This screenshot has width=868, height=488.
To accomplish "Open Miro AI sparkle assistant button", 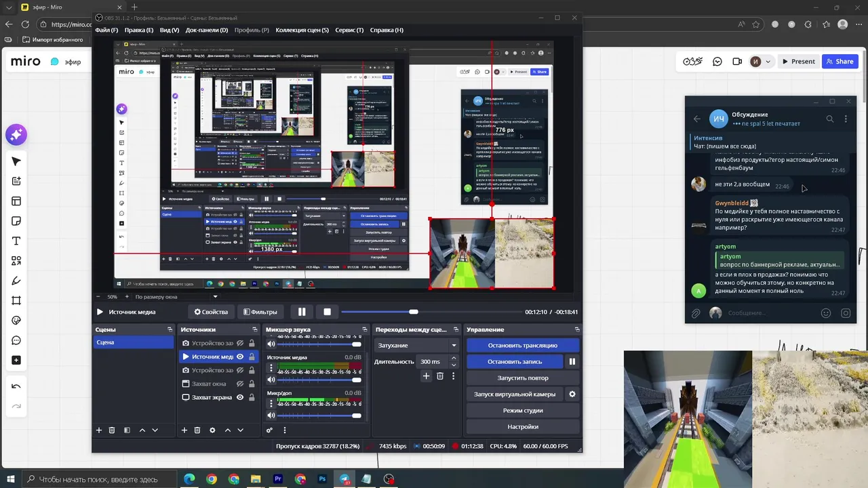I will [16, 135].
